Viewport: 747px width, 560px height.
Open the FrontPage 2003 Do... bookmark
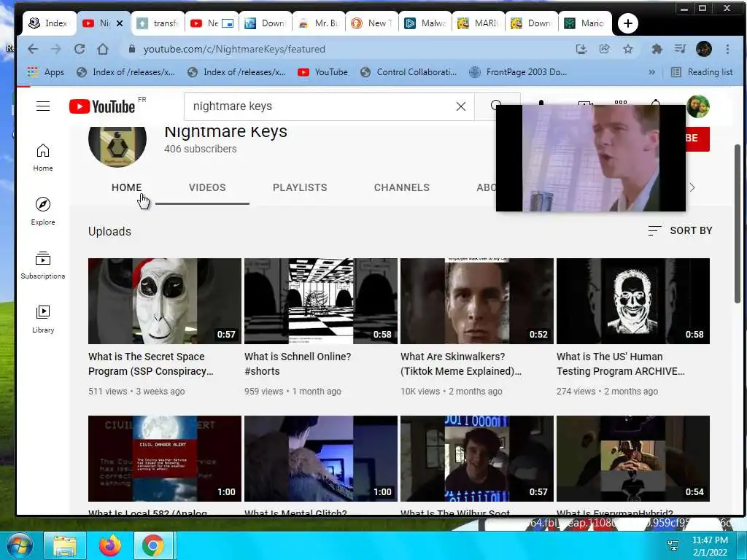pyautogui.click(x=518, y=72)
